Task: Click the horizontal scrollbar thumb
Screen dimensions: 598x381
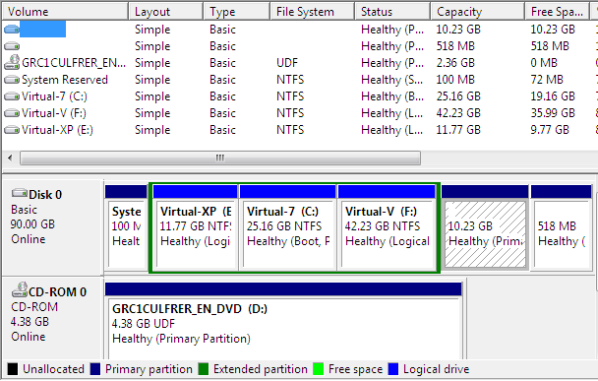Action: click(220, 158)
